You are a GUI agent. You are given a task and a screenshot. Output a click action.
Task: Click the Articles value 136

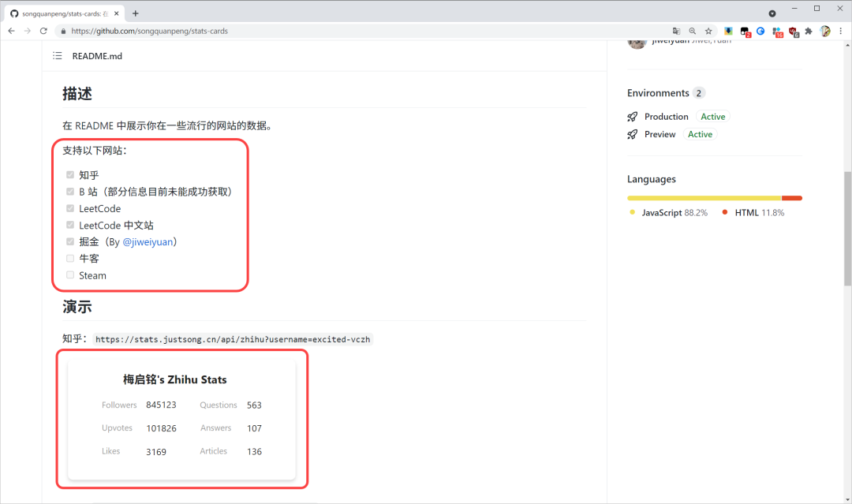254,452
